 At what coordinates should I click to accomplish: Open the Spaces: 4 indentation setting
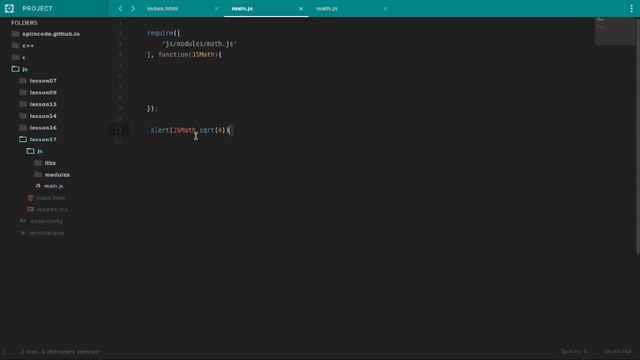coord(574,351)
